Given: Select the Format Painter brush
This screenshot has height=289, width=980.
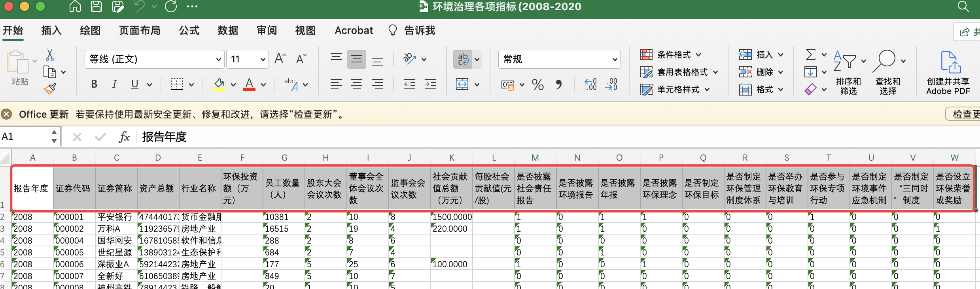Looking at the screenshot, I should click(50, 89).
